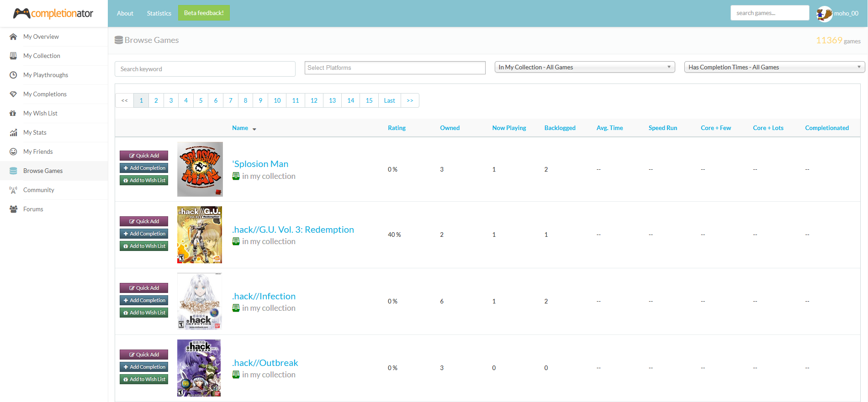
Task: Open Has Completion Times filter dropdown
Action: pos(774,67)
